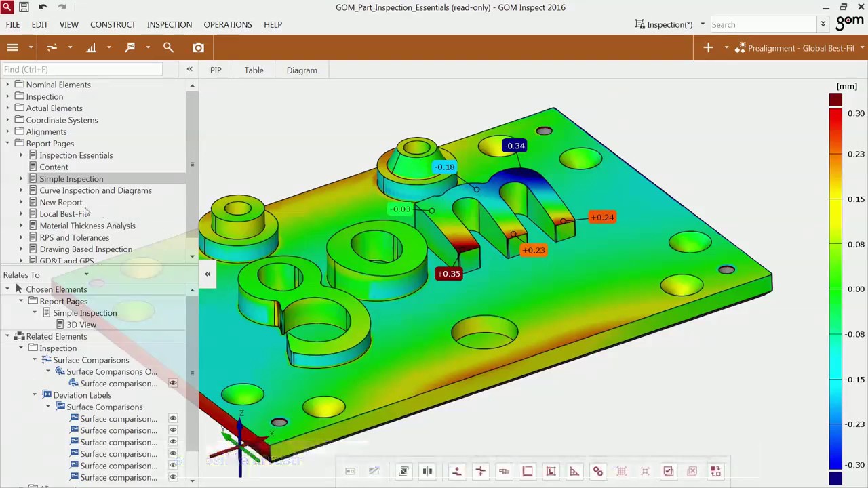
Task: Toggle the eye of the first deviation label
Action: [x=173, y=419]
